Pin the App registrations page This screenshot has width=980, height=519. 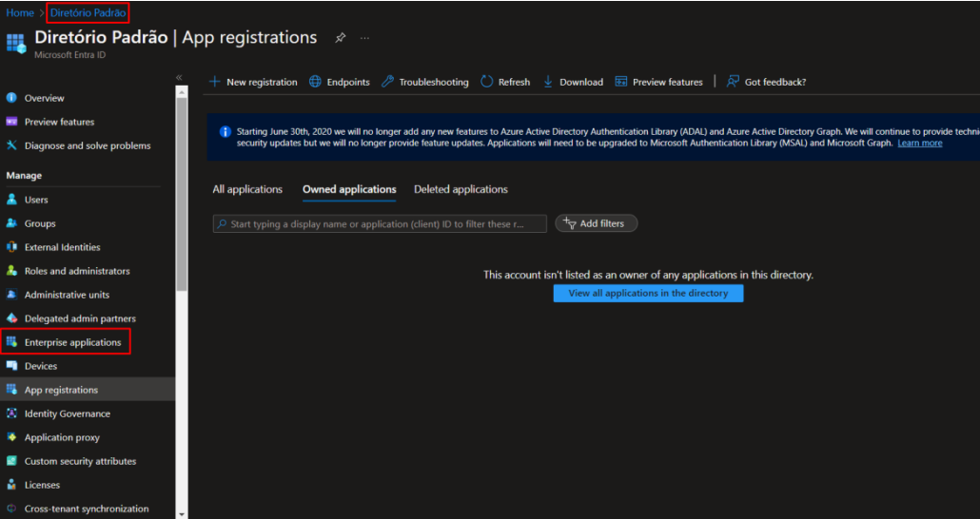tap(340, 38)
